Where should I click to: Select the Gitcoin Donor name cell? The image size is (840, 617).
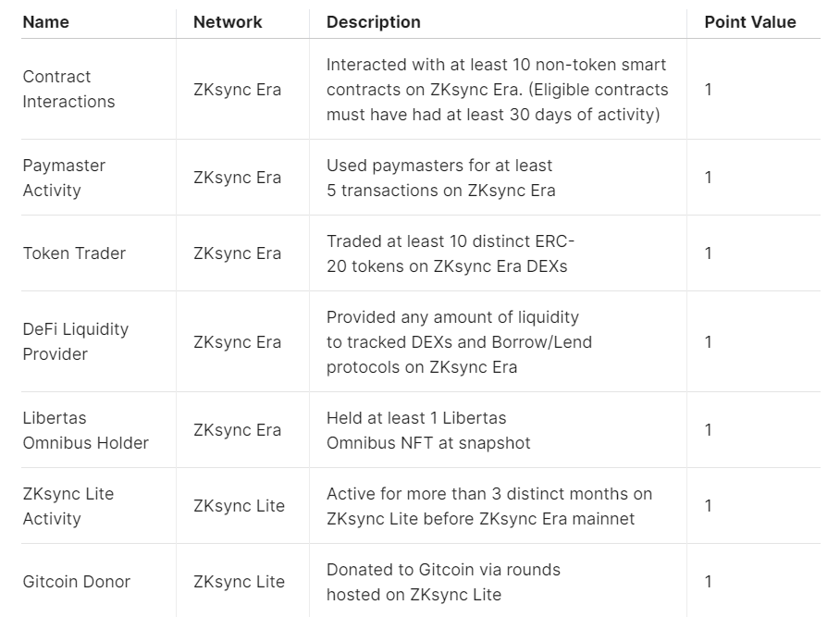click(x=77, y=582)
